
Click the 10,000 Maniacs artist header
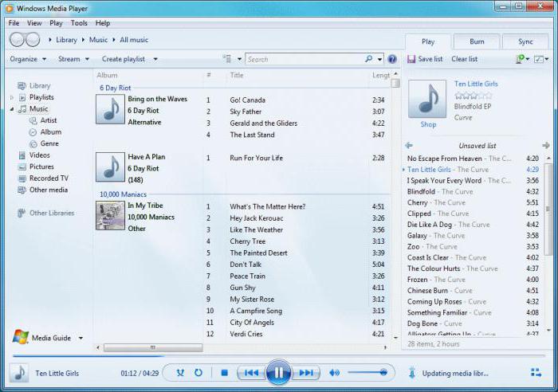coord(123,194)
